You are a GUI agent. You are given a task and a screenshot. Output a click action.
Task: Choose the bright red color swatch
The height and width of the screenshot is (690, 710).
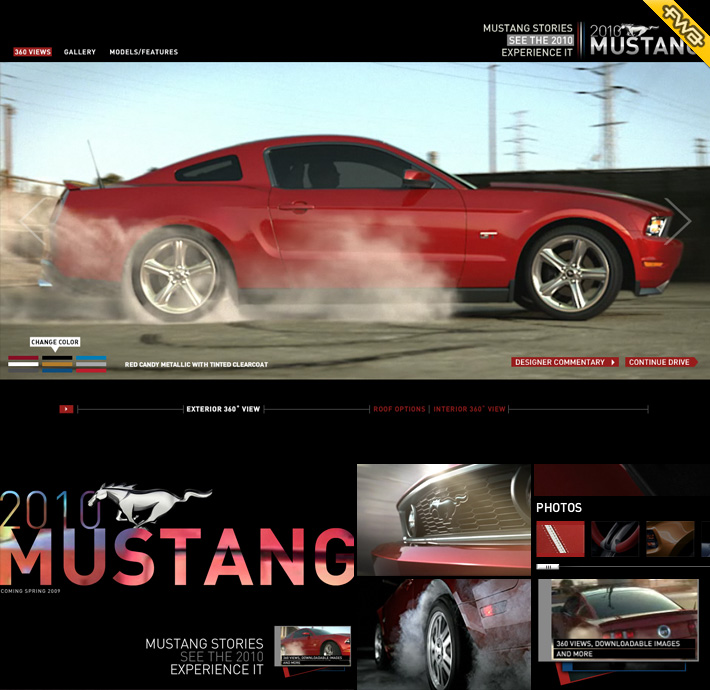tap(91, 370)
